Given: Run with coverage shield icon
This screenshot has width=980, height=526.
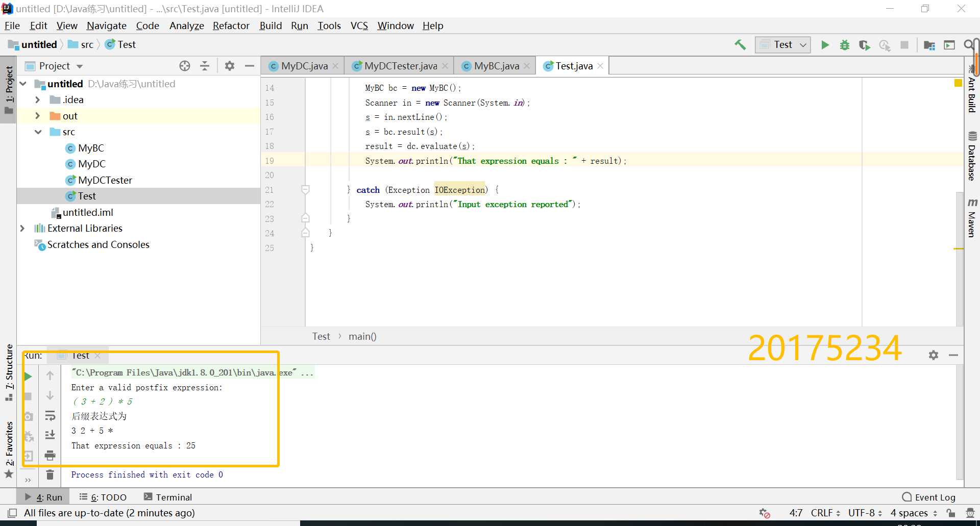Looking at the screenshot, I should coord(864,45).
